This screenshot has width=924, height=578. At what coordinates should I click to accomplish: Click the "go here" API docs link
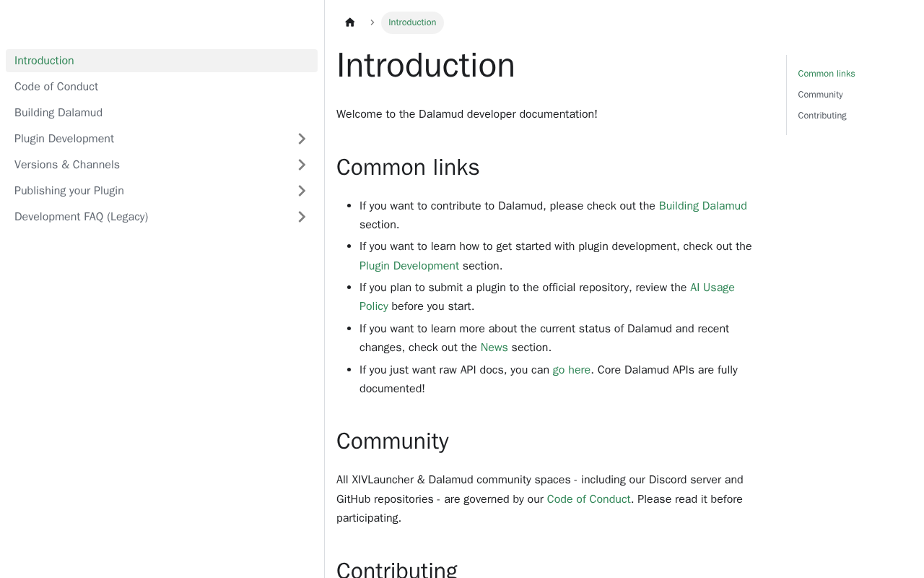click(x=571, y=370)
